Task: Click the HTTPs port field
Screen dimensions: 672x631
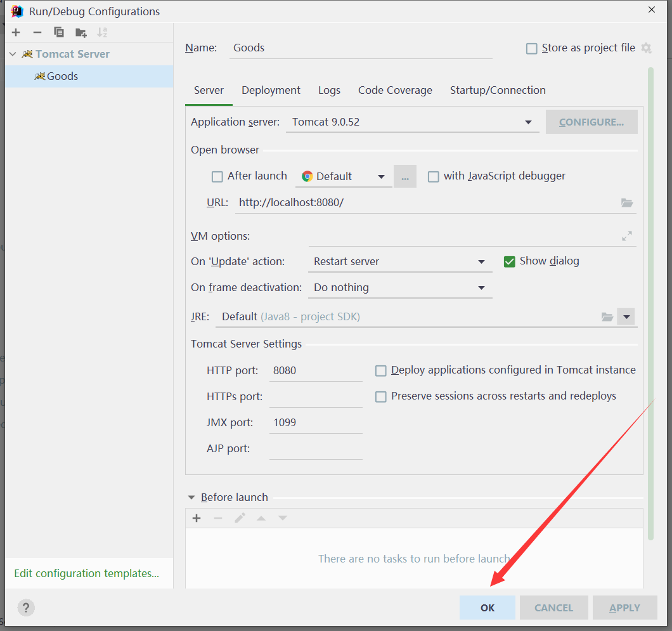Action: point(316,396)
